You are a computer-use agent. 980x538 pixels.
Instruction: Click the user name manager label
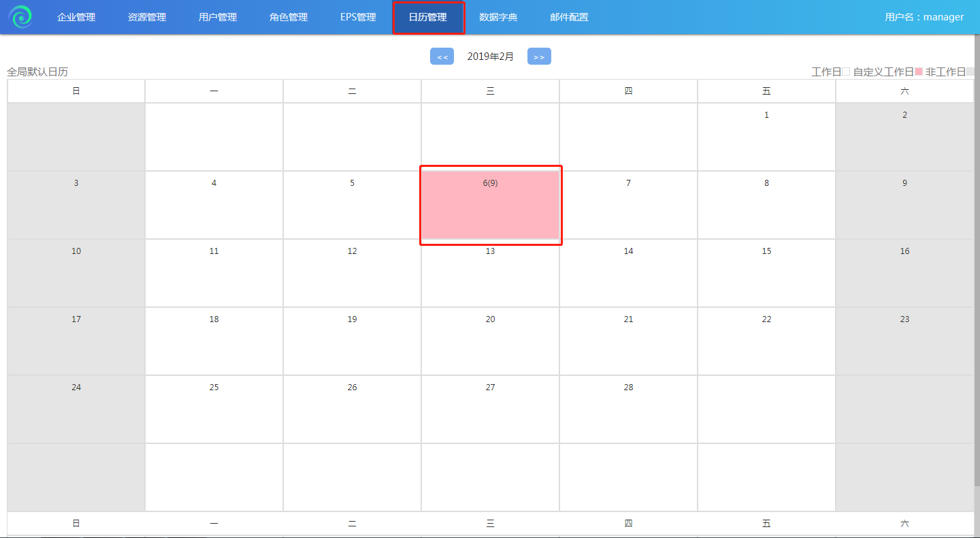tap(924, 17)
